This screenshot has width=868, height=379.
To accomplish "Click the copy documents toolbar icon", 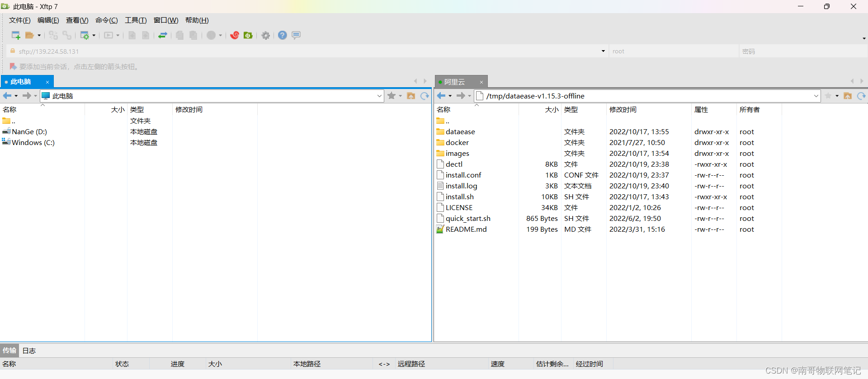I will (179, 35).
